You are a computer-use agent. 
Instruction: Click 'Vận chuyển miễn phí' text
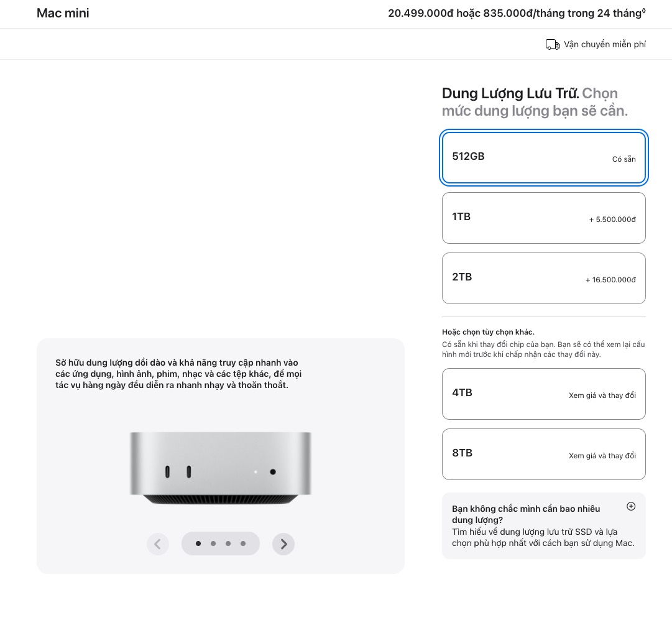pos(605,45)
